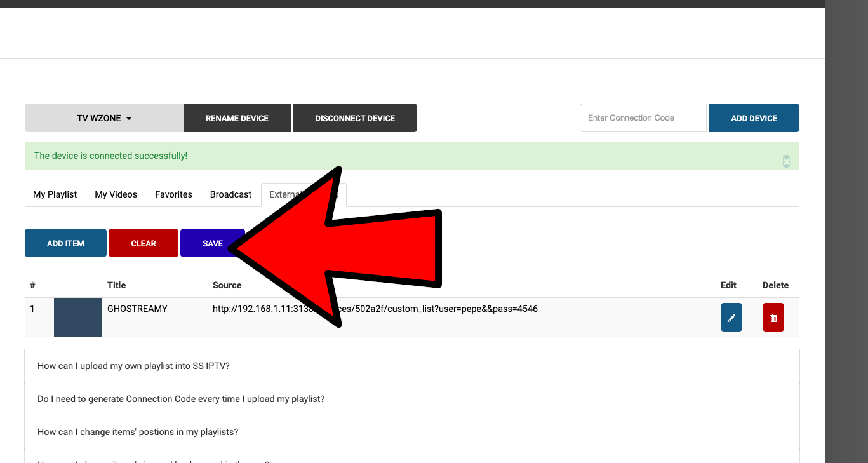Delete GHOSTREAMY playlist with the trash icon
868x463 pixels.
(x=773, y=318)
